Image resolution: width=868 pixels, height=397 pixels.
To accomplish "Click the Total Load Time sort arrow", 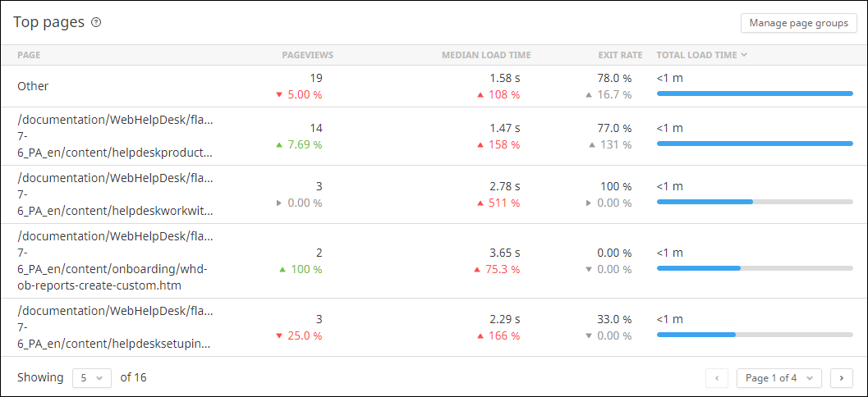I will pos(744,55).
